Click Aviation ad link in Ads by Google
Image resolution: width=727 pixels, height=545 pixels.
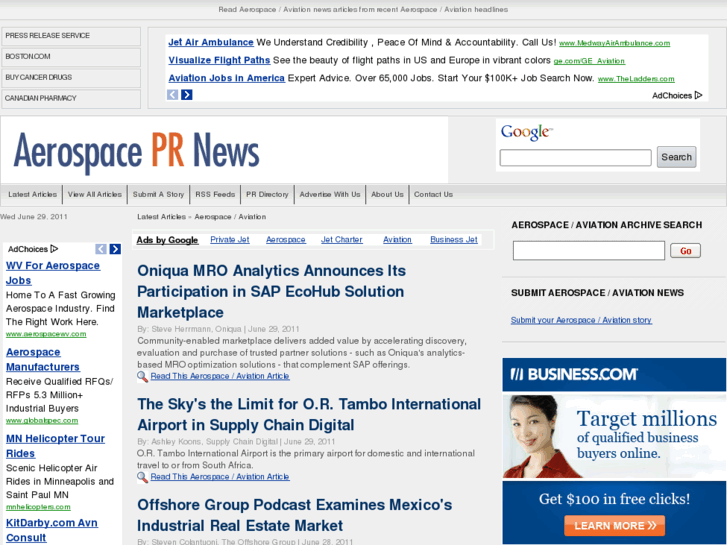[x=397, y=240]
